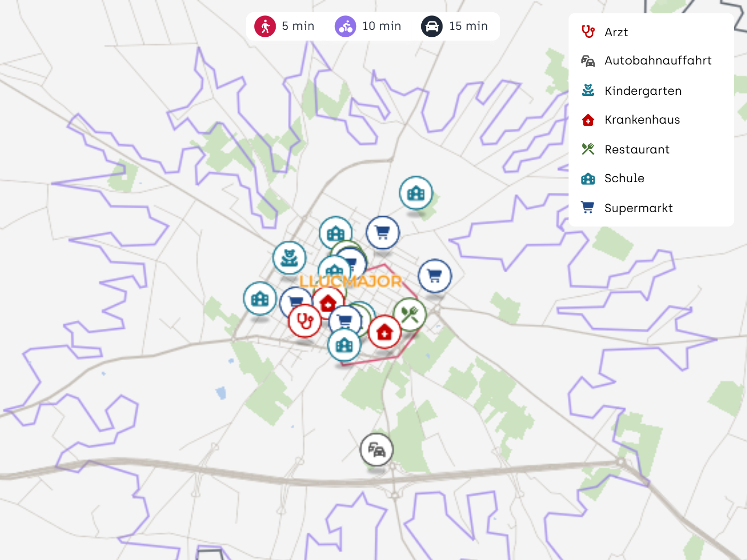Screen dimensions: 747x560
Task: Click the supermarket marker north of center
Action: (x=382, y=233)
